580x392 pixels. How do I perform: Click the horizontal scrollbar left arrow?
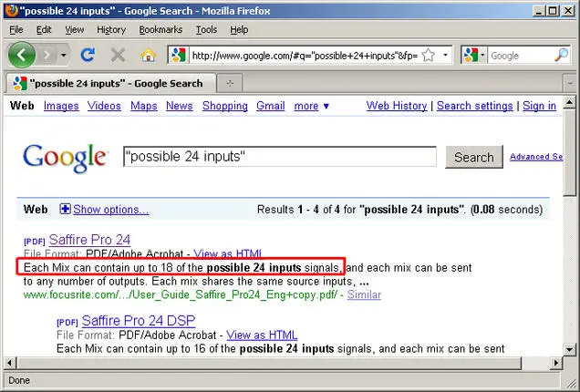10,363
